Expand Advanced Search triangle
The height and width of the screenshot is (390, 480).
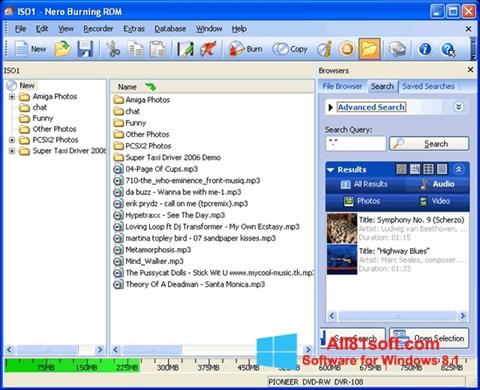(330, 107)
